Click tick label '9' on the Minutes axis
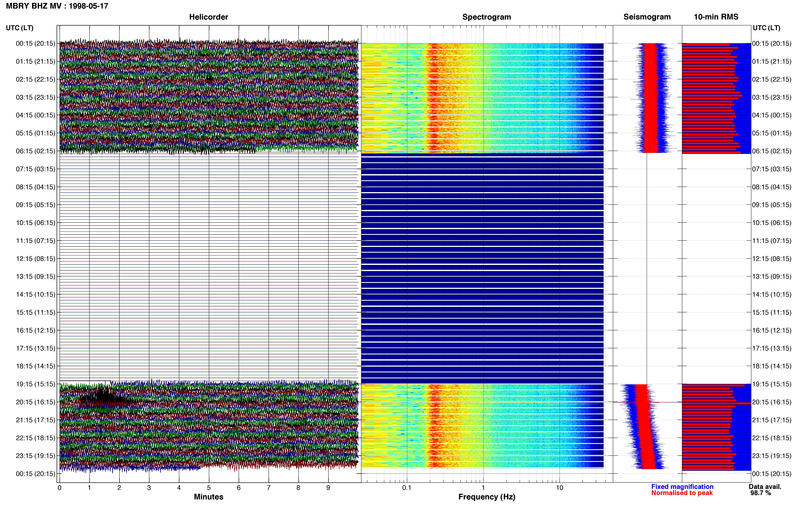This screenshot has width=812, height=508. pyautogui.click(x=328, y=488)
